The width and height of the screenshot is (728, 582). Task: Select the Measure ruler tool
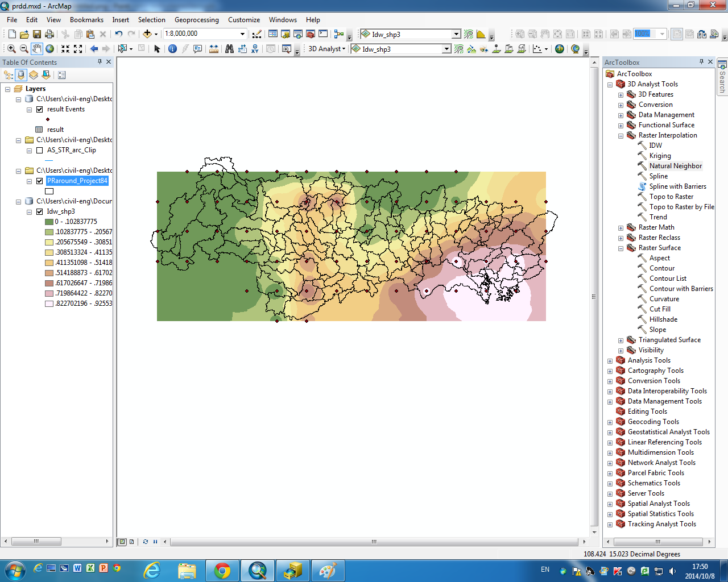tap(214, 49)
